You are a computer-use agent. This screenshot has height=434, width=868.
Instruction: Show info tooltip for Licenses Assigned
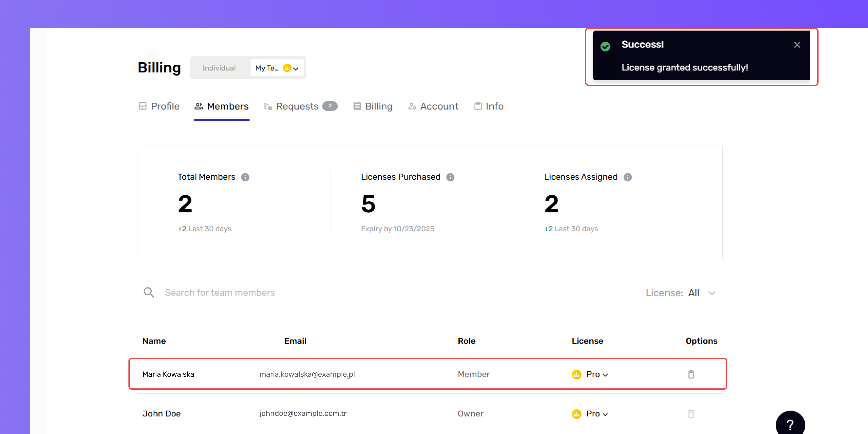(627, 177)
